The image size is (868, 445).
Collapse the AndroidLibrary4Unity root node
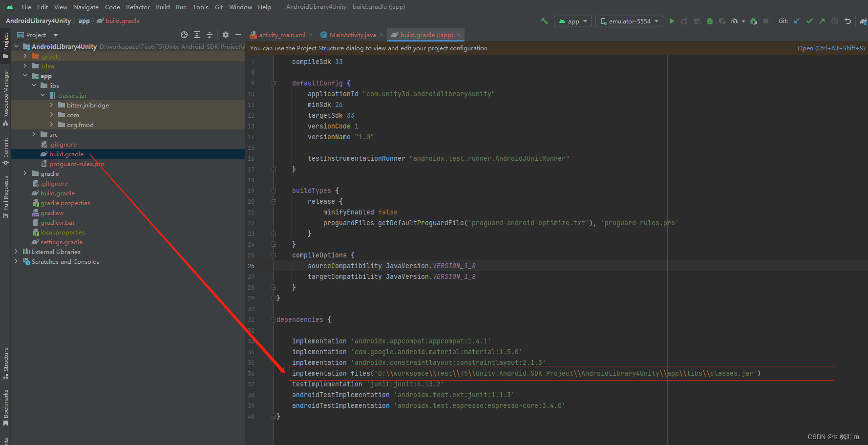[17, 46]
